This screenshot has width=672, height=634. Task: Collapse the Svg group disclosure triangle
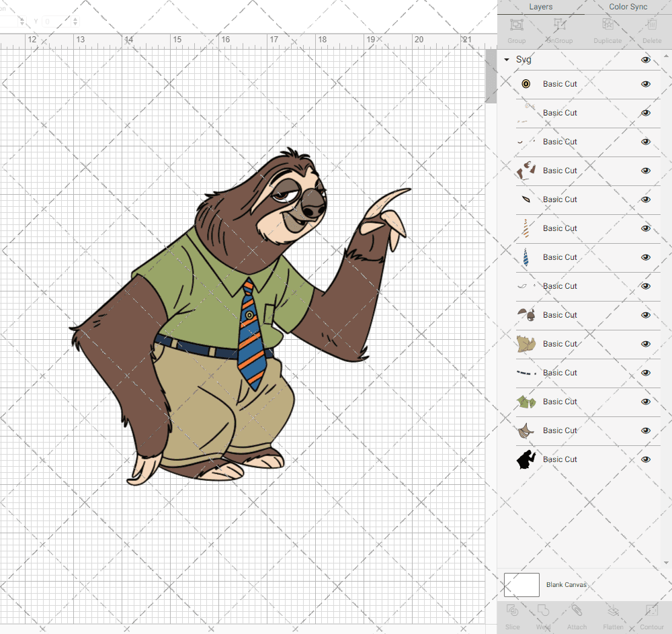coord(507,60)
